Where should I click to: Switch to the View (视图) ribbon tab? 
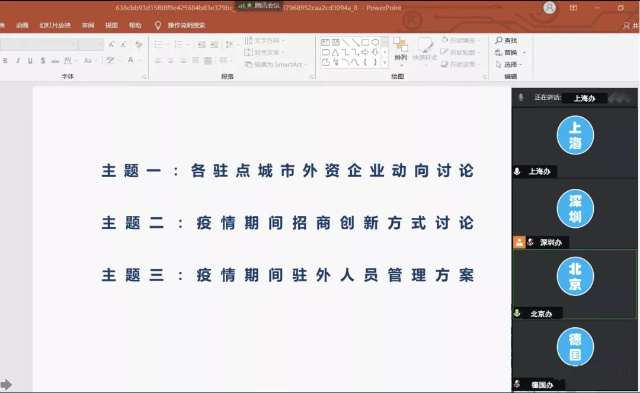pyautogui.click(x=111, y=25)
